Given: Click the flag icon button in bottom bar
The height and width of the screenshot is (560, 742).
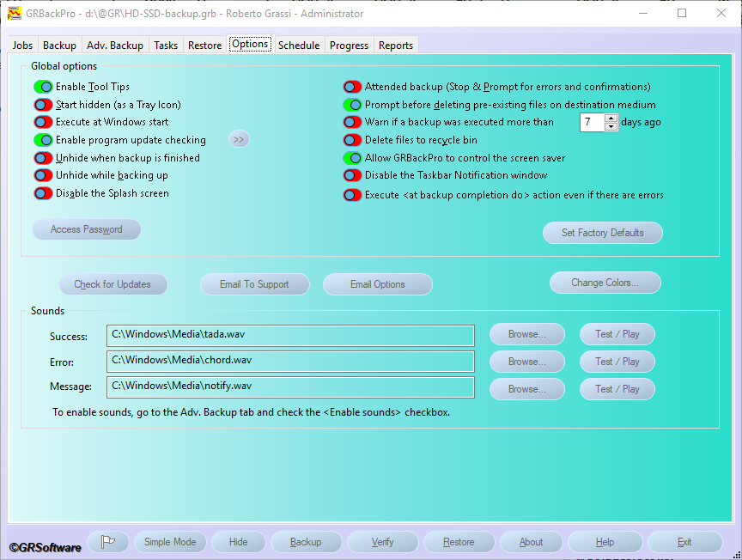Looking at the screenshot, I should 108,542.
